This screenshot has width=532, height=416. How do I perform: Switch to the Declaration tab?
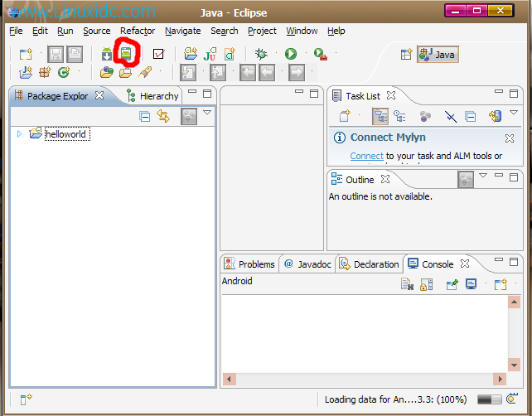click(369, 264)
